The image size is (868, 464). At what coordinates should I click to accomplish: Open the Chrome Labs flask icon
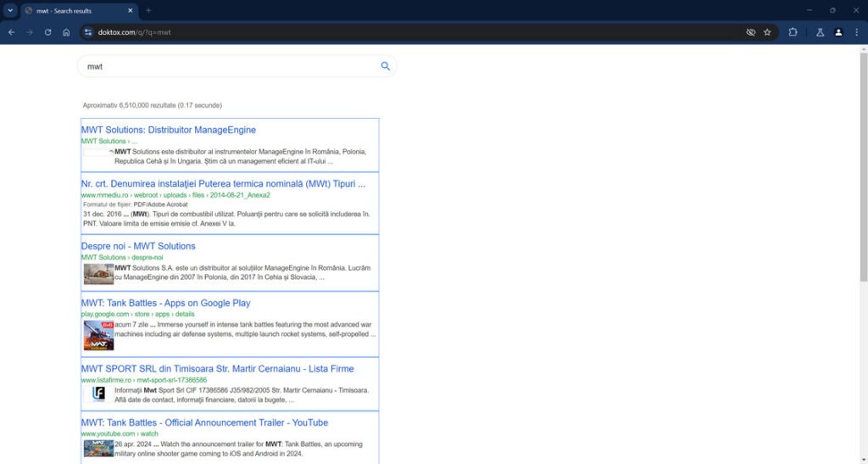(x=820, y=33)
